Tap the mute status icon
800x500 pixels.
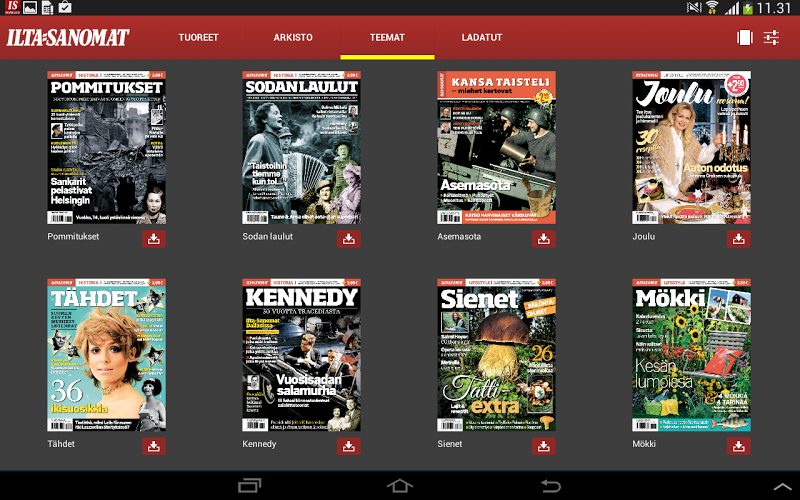[694, 7]
